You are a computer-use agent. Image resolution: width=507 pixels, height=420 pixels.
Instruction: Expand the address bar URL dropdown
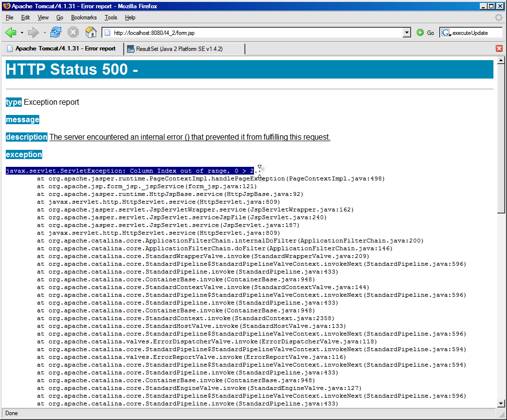(407, 32)
